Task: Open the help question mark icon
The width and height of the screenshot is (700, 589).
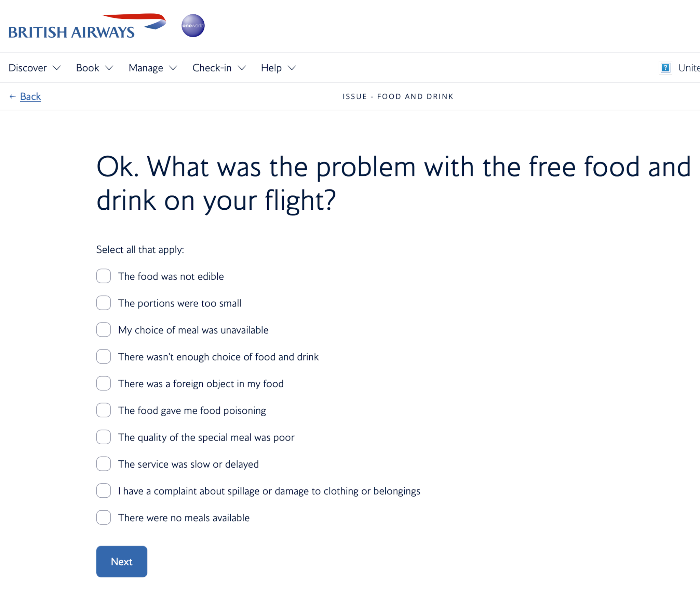Action: pyautogui.click(x=665, y=67)
